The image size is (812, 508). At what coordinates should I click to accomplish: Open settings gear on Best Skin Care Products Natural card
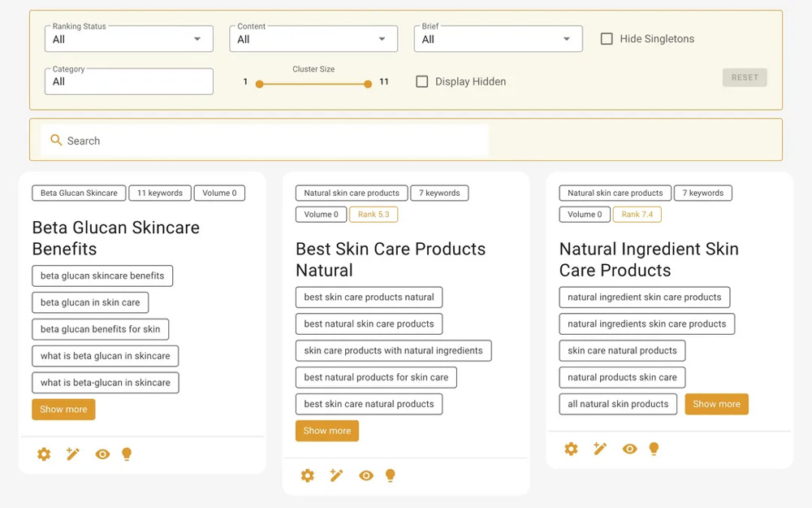click(x=307, y=475)
